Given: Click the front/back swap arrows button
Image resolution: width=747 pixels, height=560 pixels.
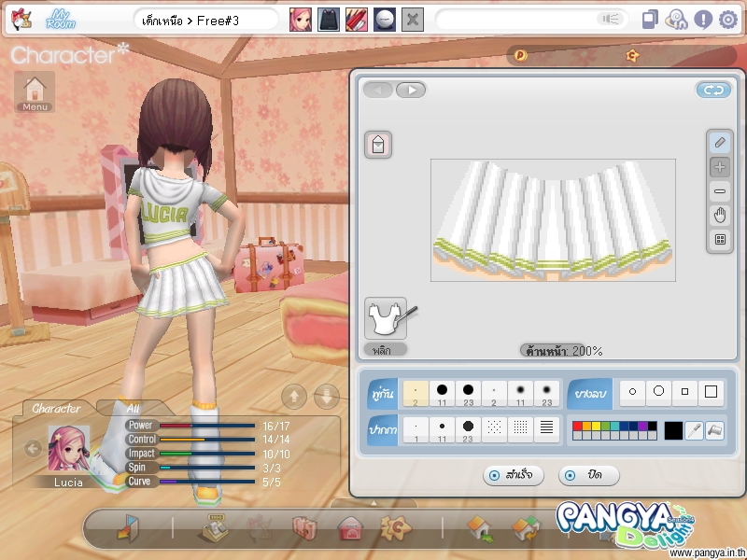Looking at the screenshot, I should click(x=713, y=90).
